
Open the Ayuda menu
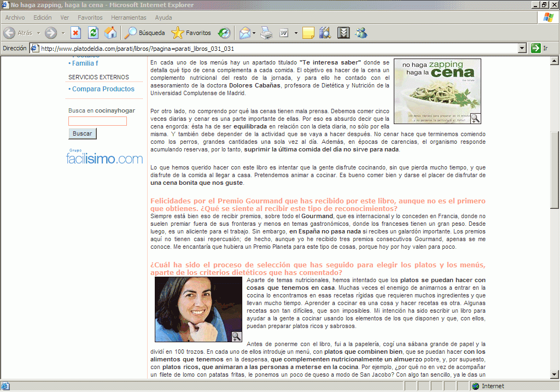point(164,17)
